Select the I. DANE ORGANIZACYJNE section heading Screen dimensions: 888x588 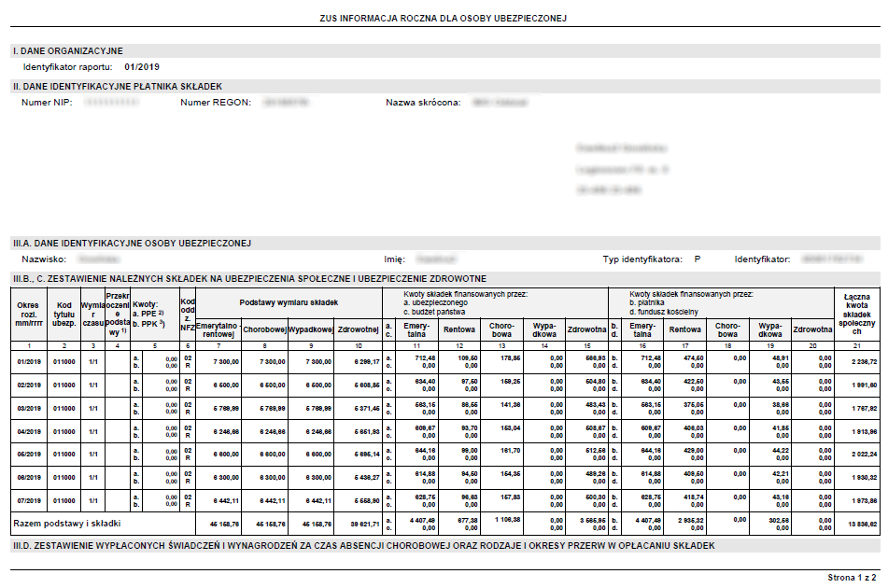coord(68,51)
